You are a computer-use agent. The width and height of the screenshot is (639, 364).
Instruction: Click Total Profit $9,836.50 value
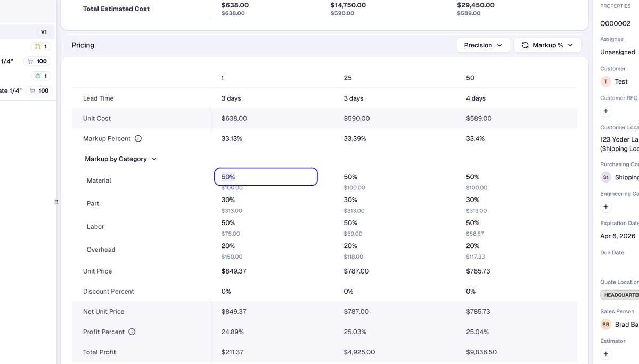tap(481, 352)
